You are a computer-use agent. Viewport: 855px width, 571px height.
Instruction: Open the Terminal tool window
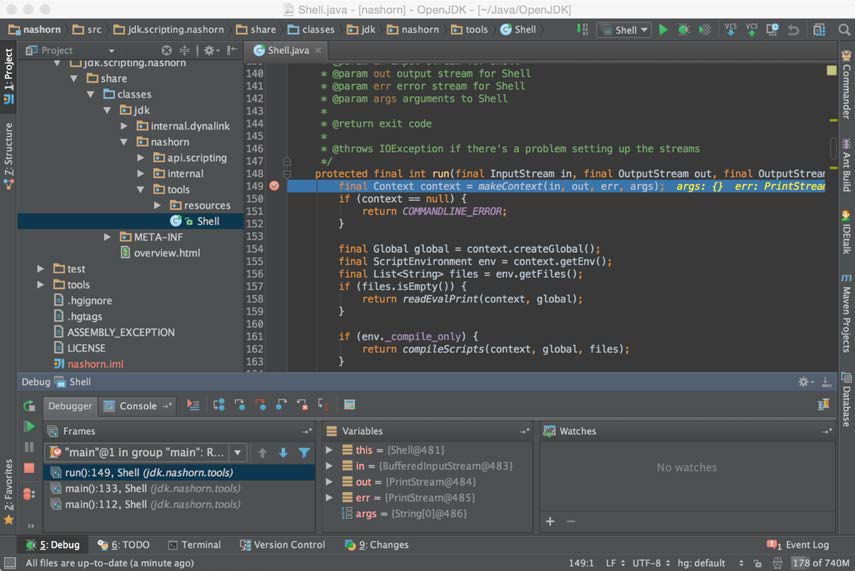coord(194,545)
